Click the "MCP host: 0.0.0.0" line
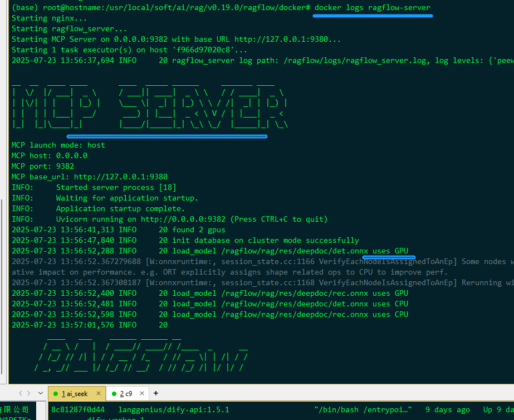Screen dimensions: 514x420 tap(50, 155)
